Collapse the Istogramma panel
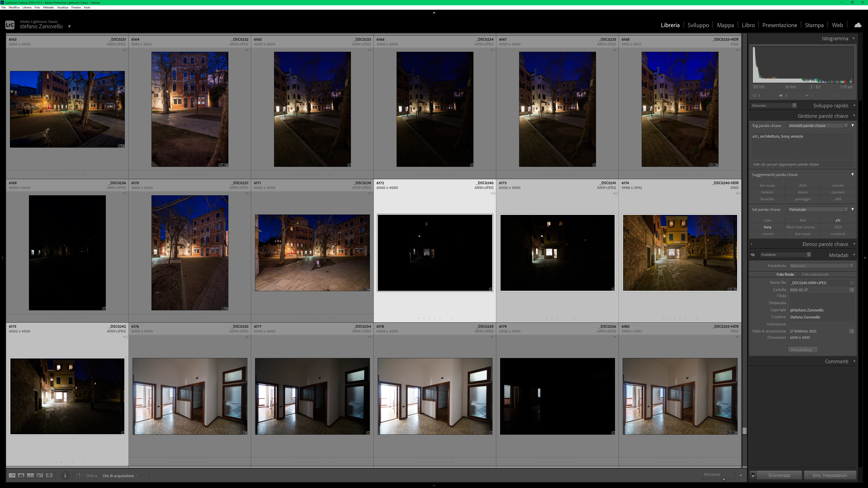Screen dimensions: 868x488 (854, 38)
